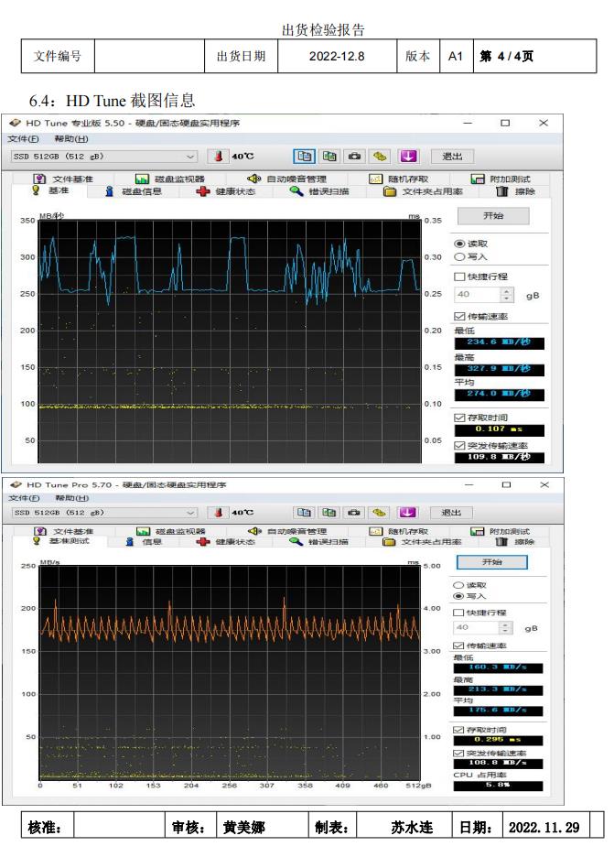Switch to 磁盘监视器 tab in HD Tune Pro 5.70

point(171,531)
